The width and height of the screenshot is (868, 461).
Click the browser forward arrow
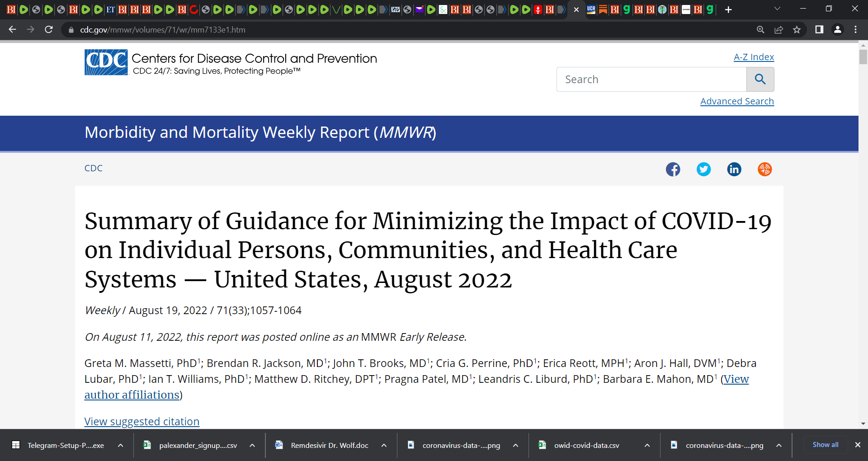30,29
